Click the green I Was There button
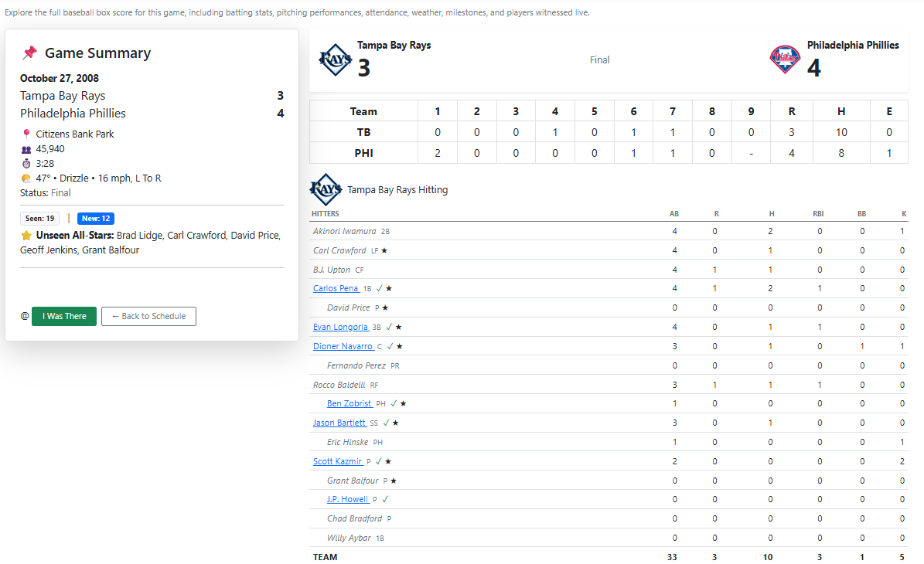The image size is (924, 564). (x=64, y=316)
